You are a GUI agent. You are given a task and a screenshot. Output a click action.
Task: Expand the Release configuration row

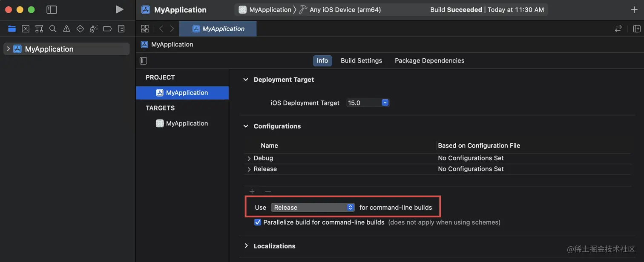(x=249, y=169)
